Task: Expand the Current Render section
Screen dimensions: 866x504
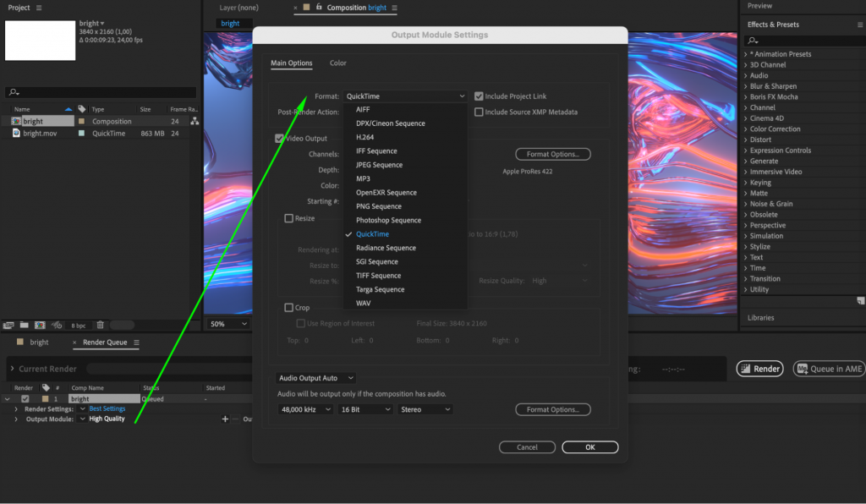Action: 10,368
